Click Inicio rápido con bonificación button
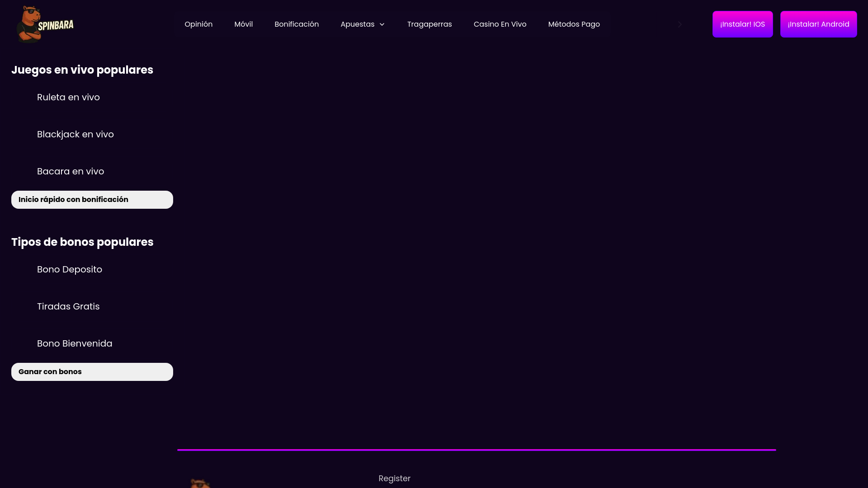This screenshot has width=868, height=488. coord(92,200)
